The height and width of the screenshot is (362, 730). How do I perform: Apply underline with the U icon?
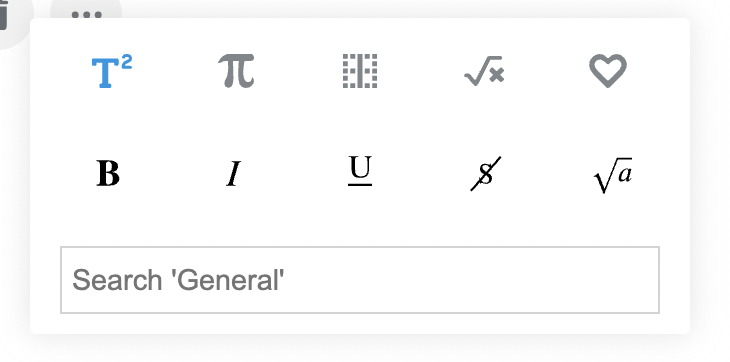tap(360, 171)
